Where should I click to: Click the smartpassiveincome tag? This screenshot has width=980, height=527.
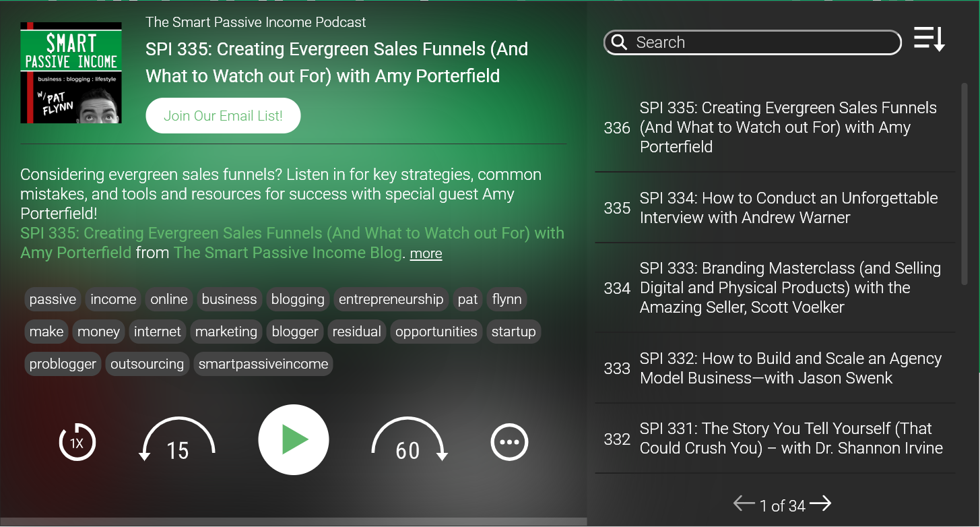click(263, 364)
